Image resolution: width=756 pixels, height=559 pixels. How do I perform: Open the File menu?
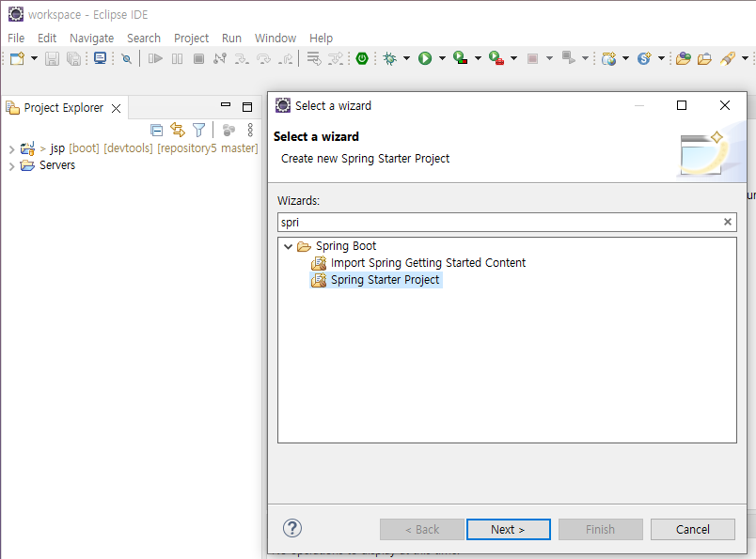coord(16,39)
